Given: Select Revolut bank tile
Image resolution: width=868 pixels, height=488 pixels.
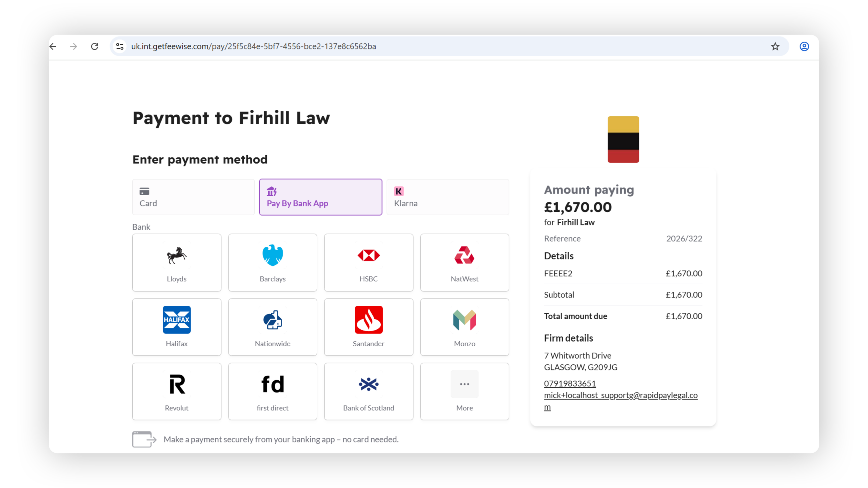Looking at the screenshot, I should tap(177, 391).
